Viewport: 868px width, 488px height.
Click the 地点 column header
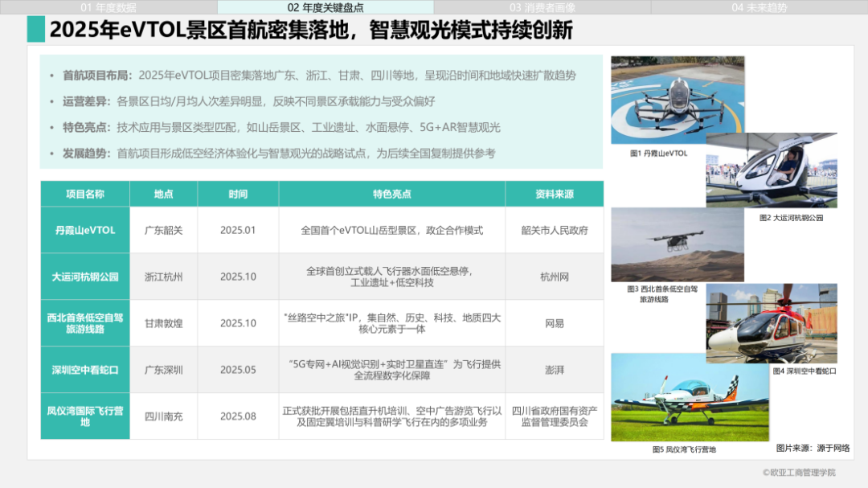pos(163,194)
